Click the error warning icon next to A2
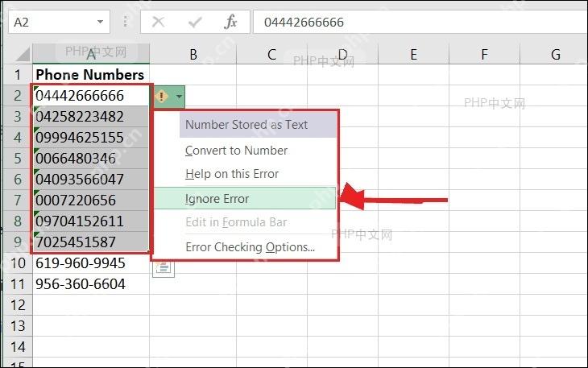This screenshot has height=368, width=588. pyautogui.click(x=161, y=97)
